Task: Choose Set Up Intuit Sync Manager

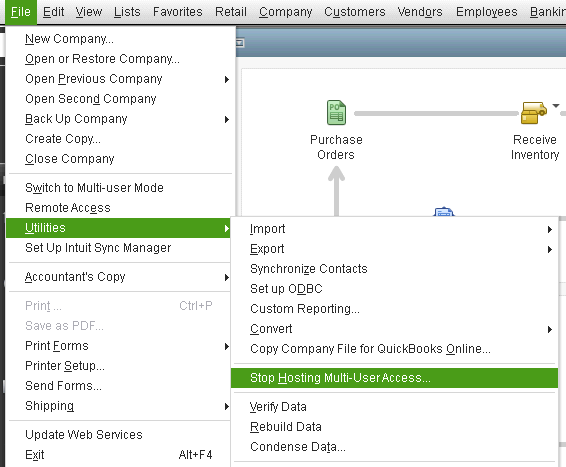Action: click(x=119, y=248)
